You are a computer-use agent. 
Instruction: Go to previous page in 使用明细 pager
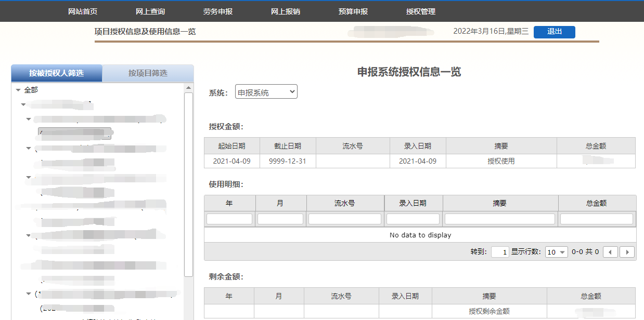[611, 252]
